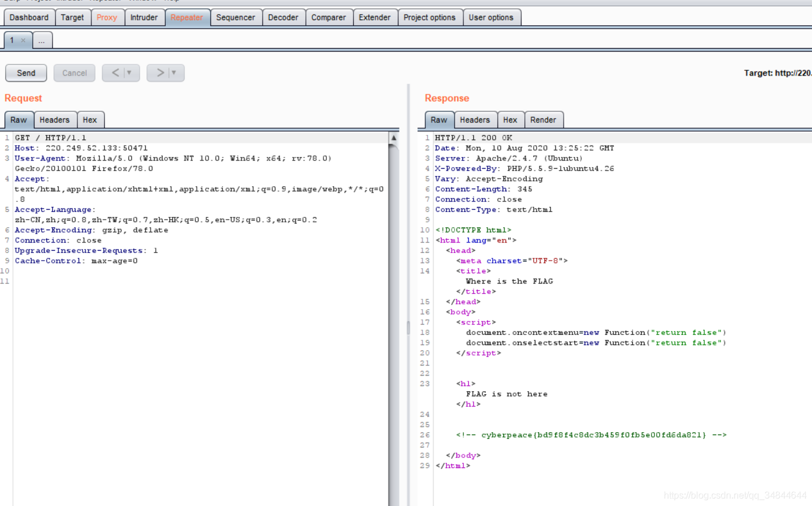Open the Extender tab
Image resolution: width=812 pixels, height=506 pixels.
click(375, 18)
